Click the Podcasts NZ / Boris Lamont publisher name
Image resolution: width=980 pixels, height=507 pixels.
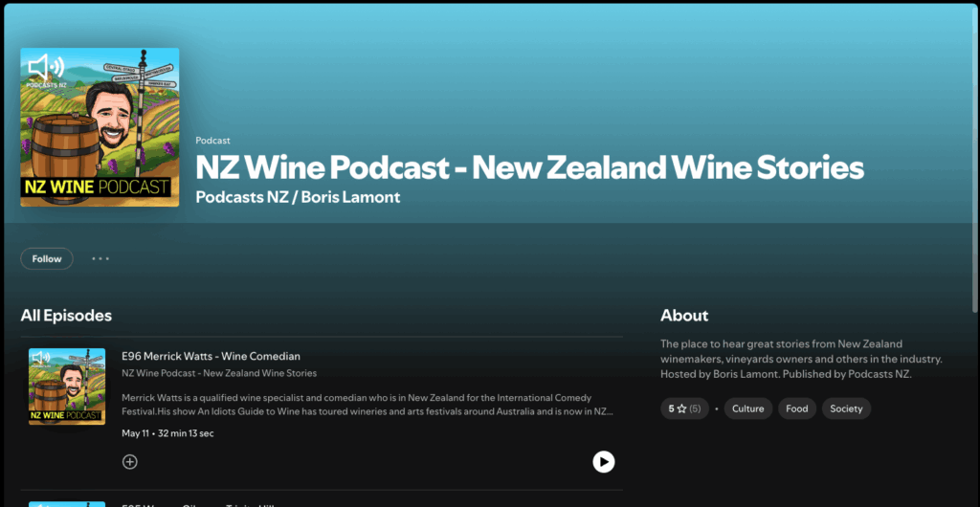(298, 197)
